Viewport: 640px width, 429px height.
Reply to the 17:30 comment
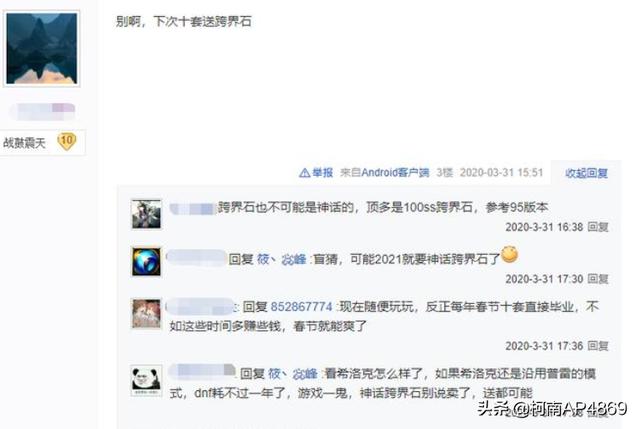click(x=598, y=279)
